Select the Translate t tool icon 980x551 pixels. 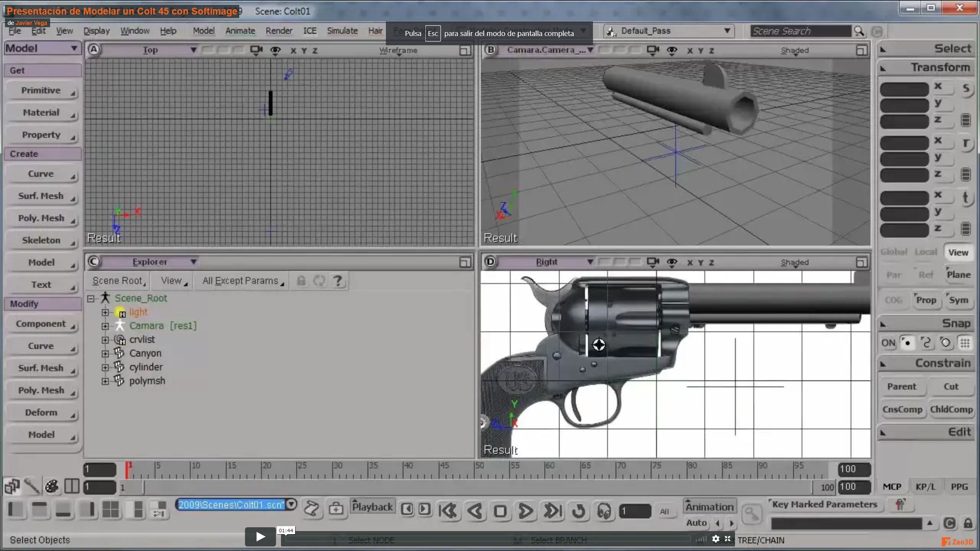pos(966,198)
